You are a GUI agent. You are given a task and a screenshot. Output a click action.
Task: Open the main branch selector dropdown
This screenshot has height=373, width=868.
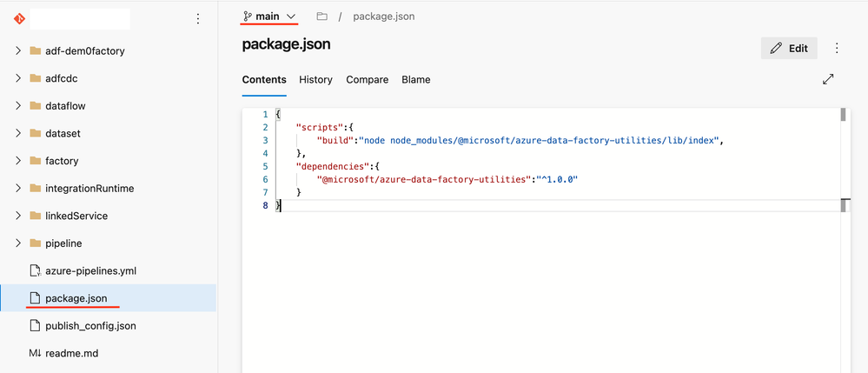(269, 17)
